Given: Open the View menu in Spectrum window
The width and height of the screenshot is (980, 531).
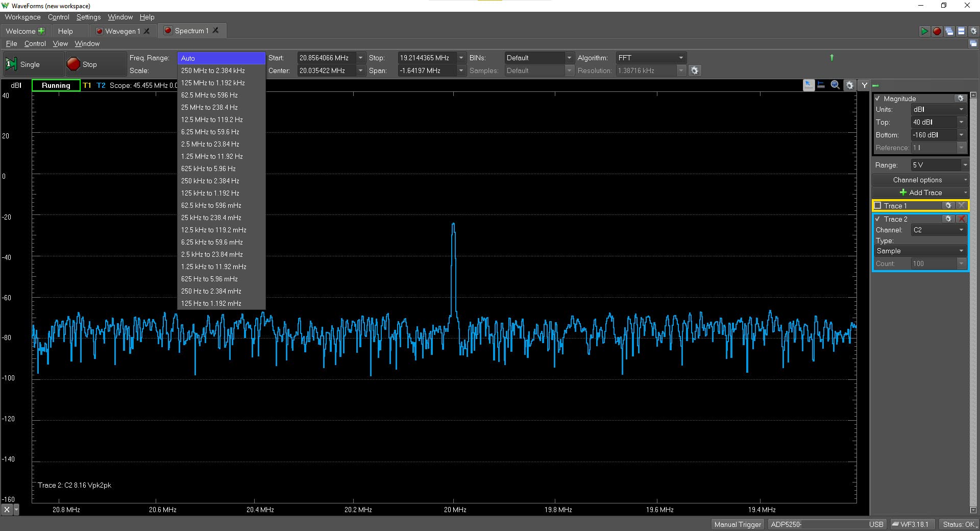Looking at the screenshot, I should [60, 43].
